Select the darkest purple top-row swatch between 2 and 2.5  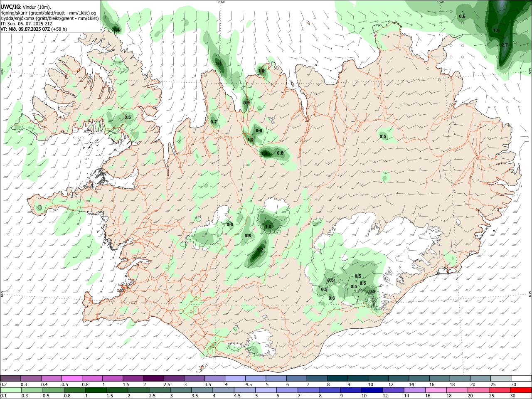153,378
